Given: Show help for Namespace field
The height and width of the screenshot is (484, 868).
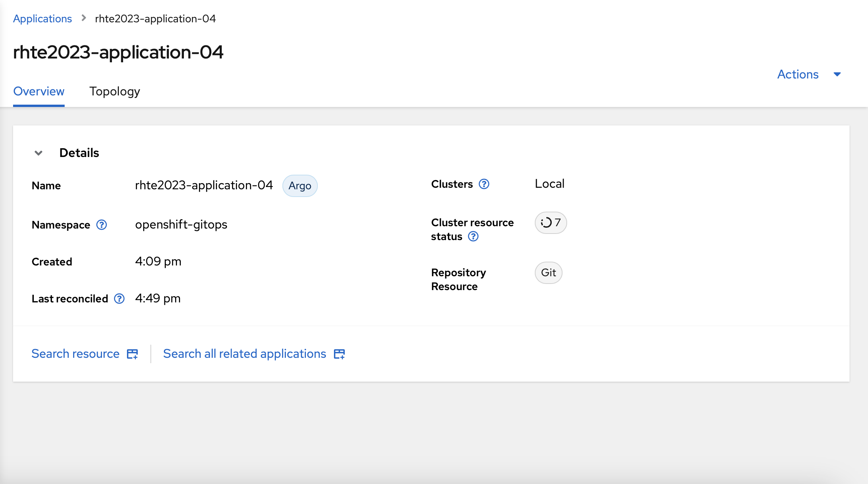Looking at the screenshot, I should point(102,225).
